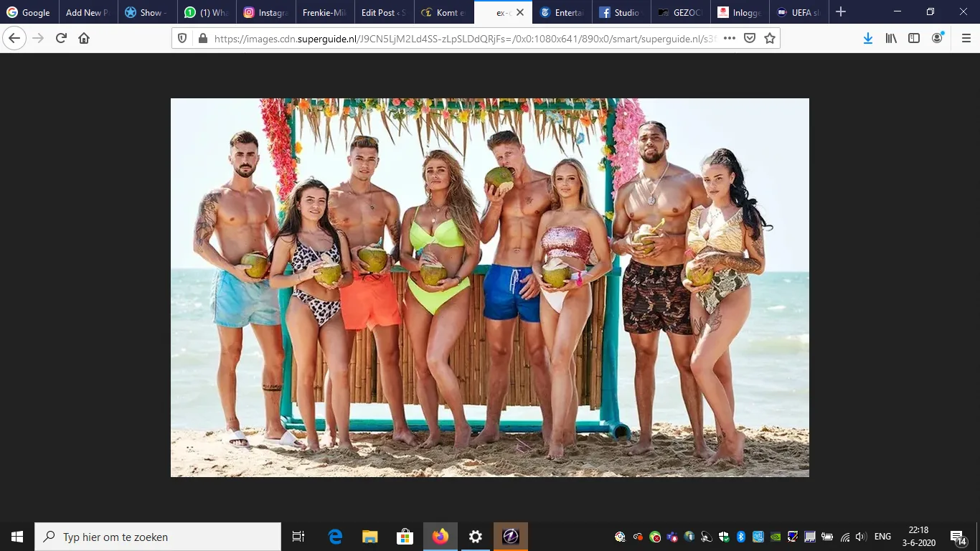
Task: Navigate back to the previous page
Action: tap(14, 37)
